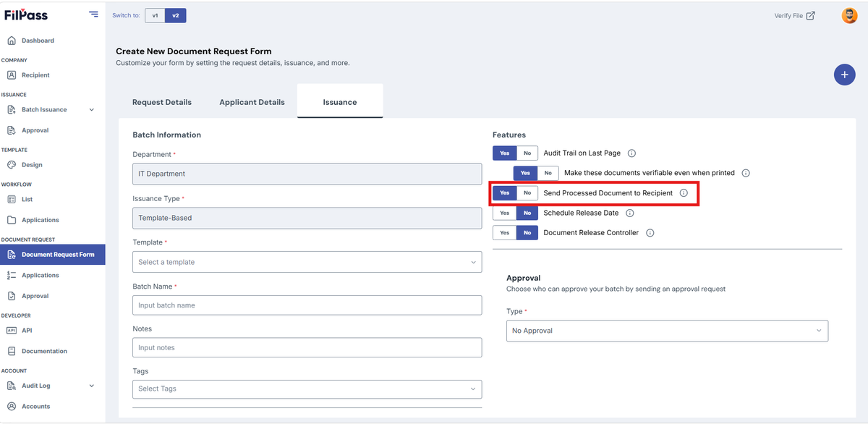Open the Approval Type dropdown
This screenshot has width=868, height=424.
[x=667, y=331]
